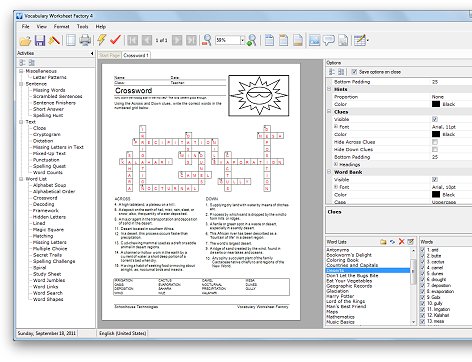
Task: Enable the Hide Down Clues checkbox
Action: 435,149
